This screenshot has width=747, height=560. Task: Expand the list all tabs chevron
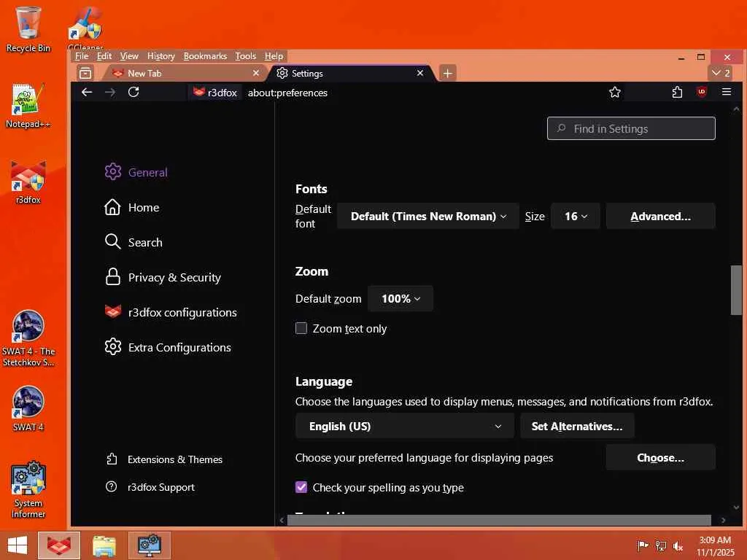(x=720, y=73)
